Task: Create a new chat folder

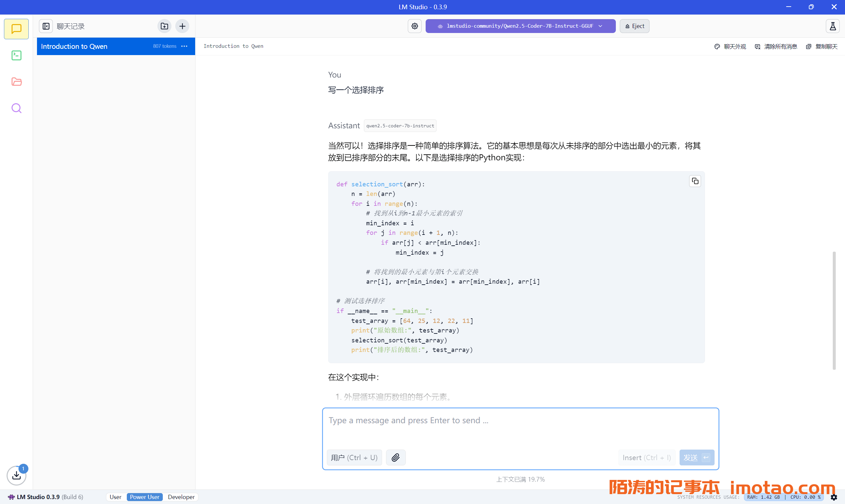Action: [164, 26]
